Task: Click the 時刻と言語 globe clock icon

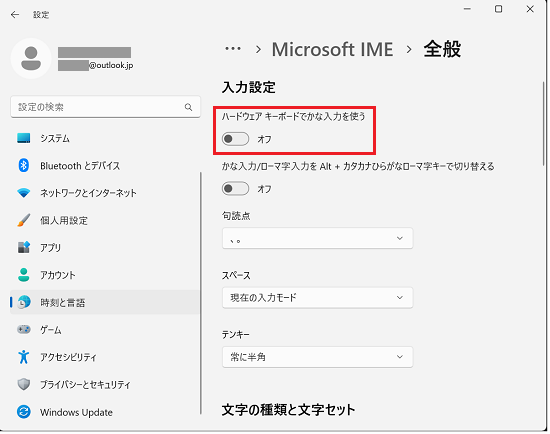Action: [24, 302]
